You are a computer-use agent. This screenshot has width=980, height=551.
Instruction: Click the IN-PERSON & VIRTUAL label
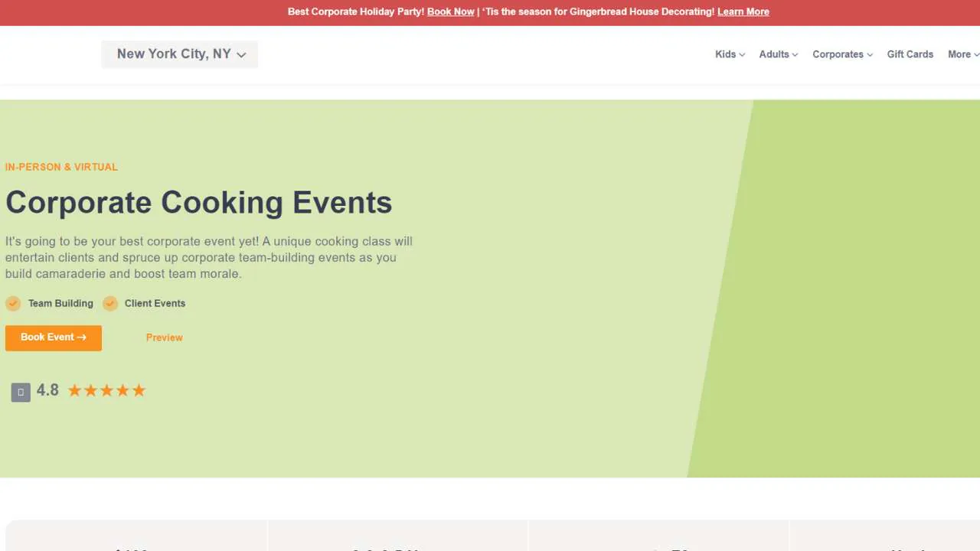tap(61, 167)
